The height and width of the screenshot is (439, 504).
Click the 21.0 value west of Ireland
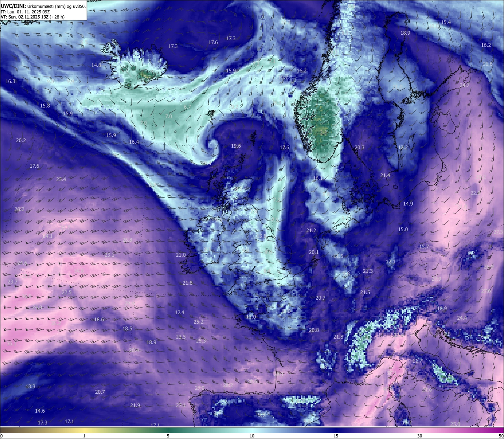181,255
